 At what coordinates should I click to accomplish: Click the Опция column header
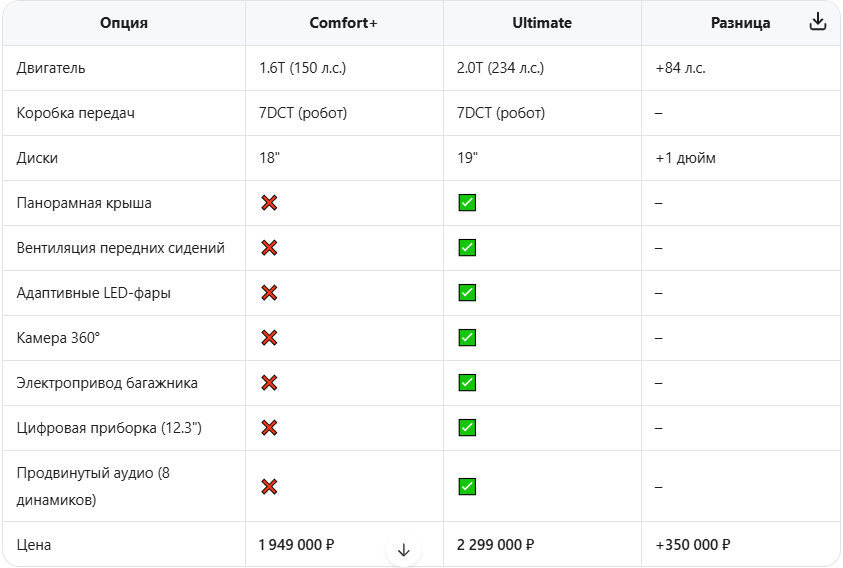pyautogui.click(x=124, y=23)
